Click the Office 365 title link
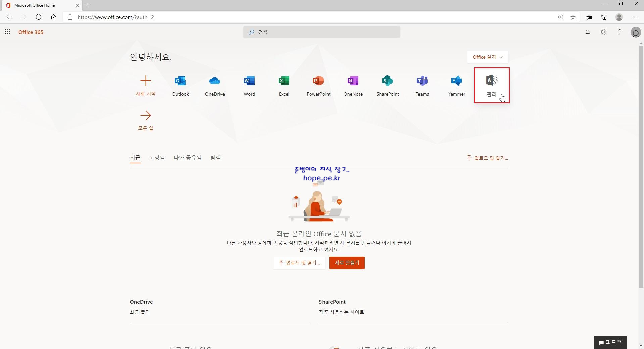The image size is (644, 349). [31, 32]
